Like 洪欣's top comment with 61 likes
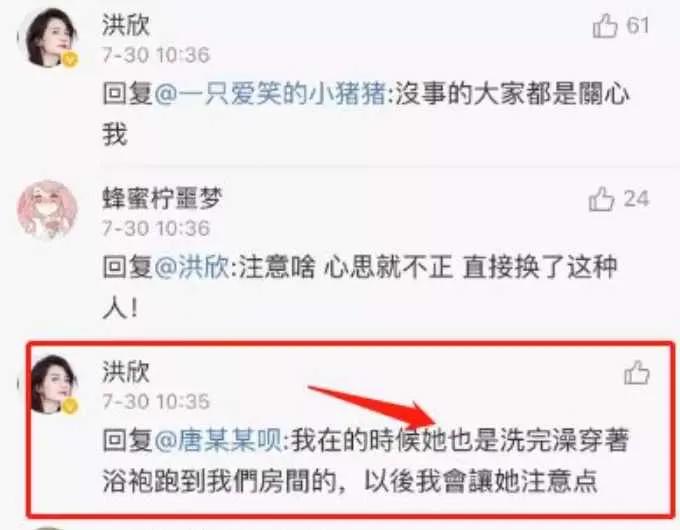This screenshot has height=530, width=680. pyautogui.click(x=605, y=26)
